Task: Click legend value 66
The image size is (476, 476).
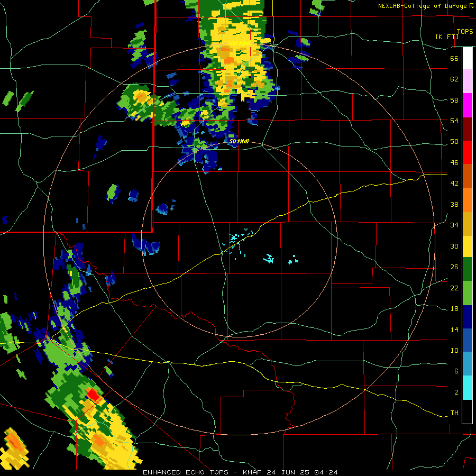Action: pyautogui.click(x=454, y=58)
